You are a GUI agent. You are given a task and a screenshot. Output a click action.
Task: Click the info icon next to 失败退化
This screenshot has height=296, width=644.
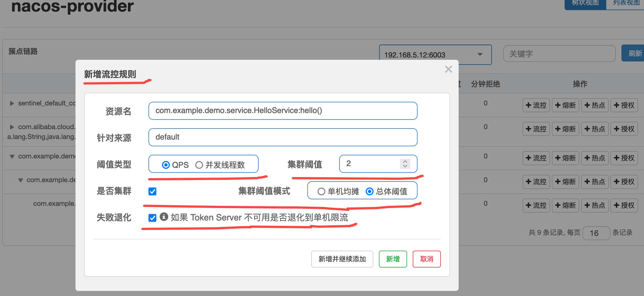pyautogui.click(x=163, y=217)
